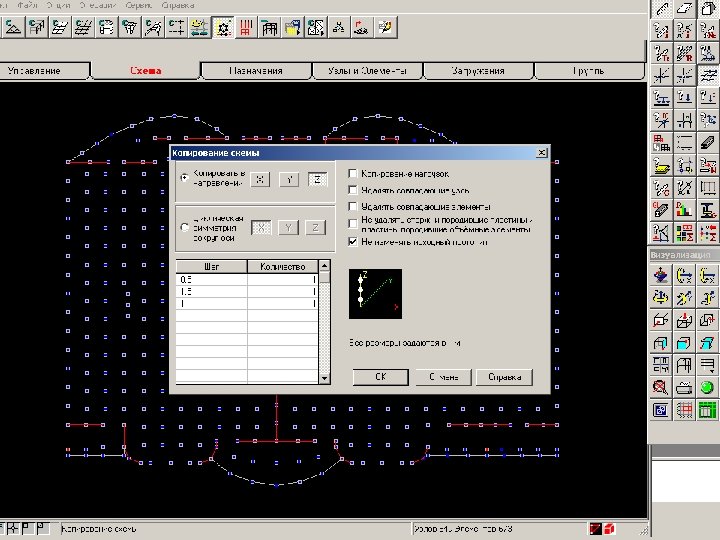This screenshot has width=720, height=540.
Task: Click the Шаг cell containing 1.5
Action: 211,292
